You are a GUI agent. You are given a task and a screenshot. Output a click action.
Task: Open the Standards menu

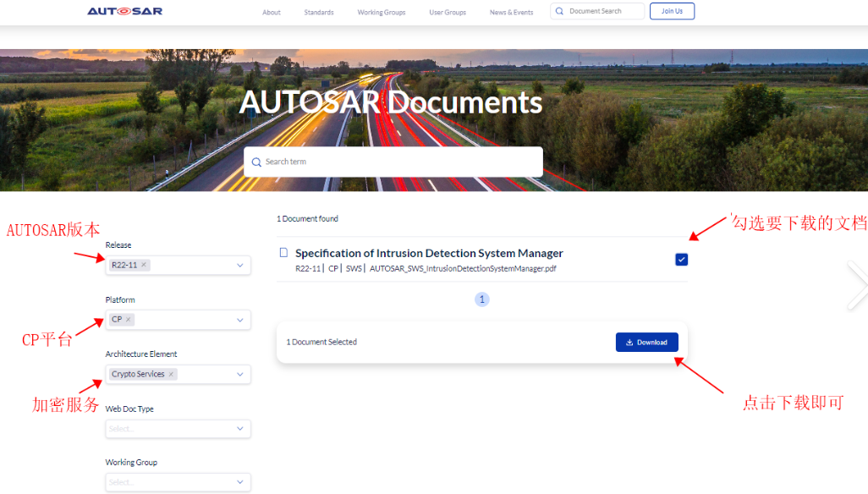(319, 12)
